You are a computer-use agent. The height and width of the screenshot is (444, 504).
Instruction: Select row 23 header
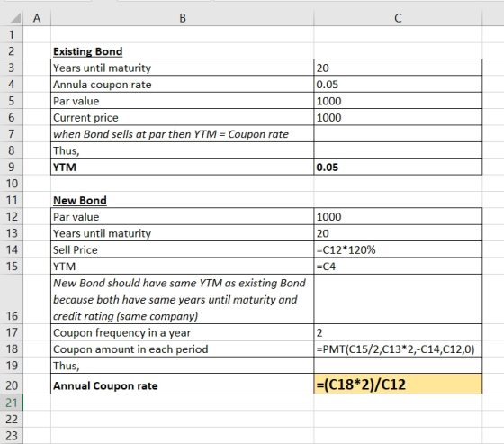(12, 436)
